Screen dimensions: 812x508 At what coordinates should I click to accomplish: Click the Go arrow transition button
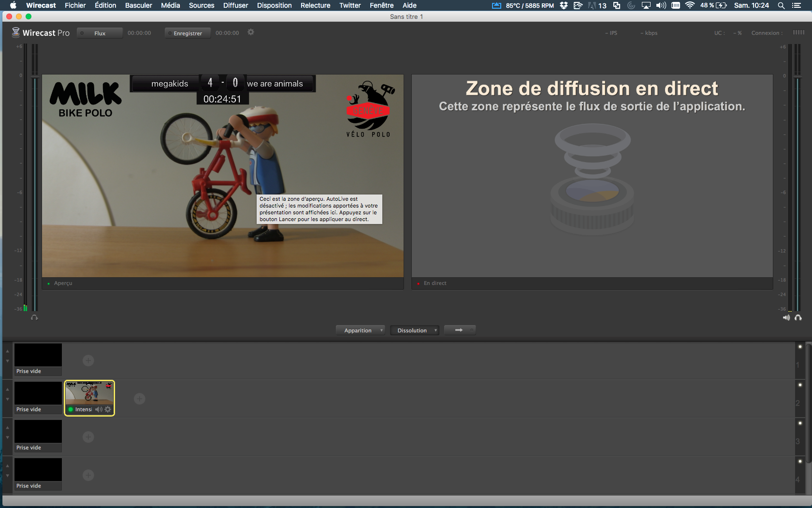(459, 330)
